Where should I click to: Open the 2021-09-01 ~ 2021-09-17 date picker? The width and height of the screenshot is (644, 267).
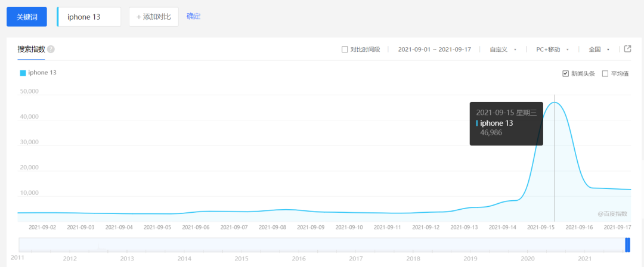[x=435, y=49]
